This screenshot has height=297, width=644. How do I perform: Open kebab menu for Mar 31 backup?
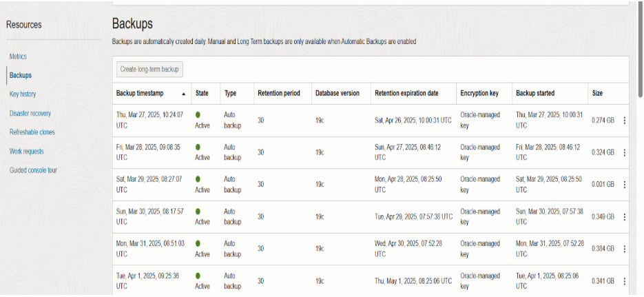(624, 249)
